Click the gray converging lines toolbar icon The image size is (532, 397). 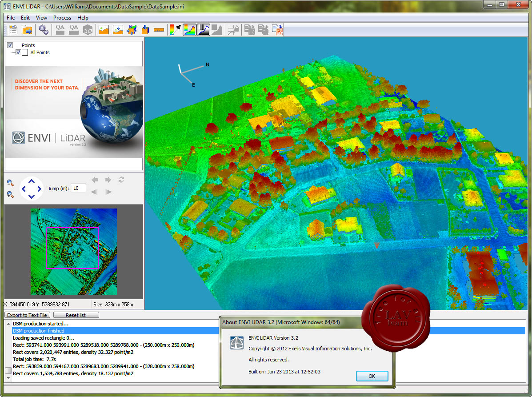pos(233,30)
